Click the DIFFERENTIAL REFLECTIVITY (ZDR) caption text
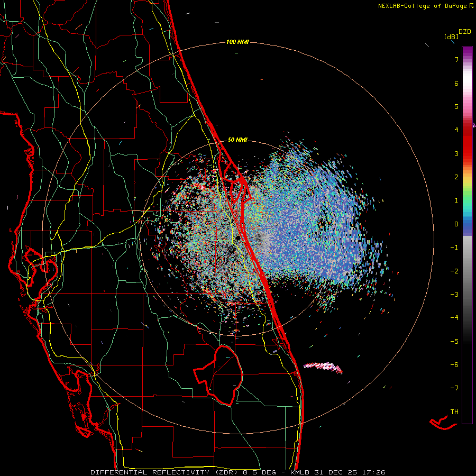This screenshot has height=476, width=476. (166, 472)
